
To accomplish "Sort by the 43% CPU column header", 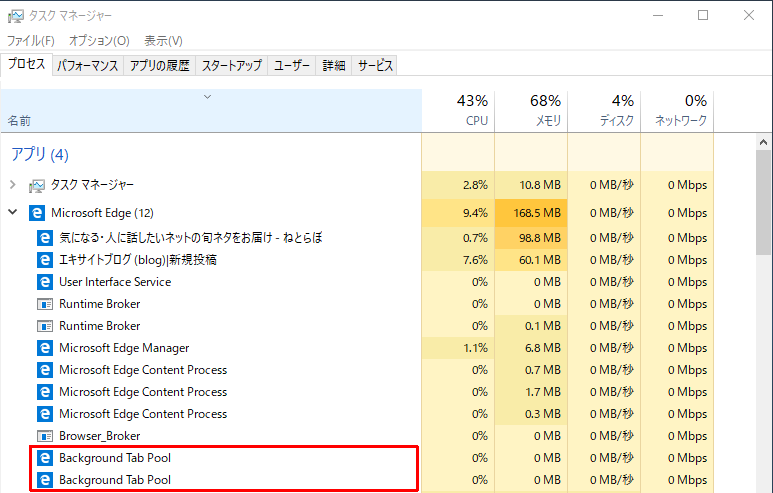I will [x=458, y=111].
